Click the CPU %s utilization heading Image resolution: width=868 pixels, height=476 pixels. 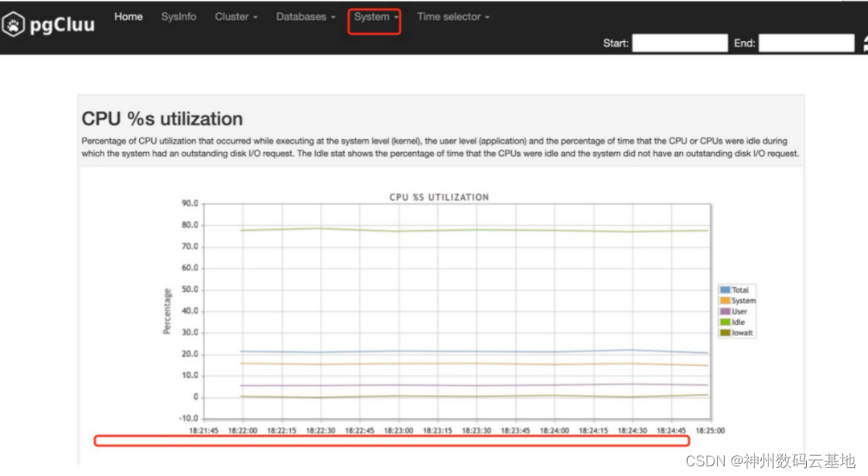162,118
